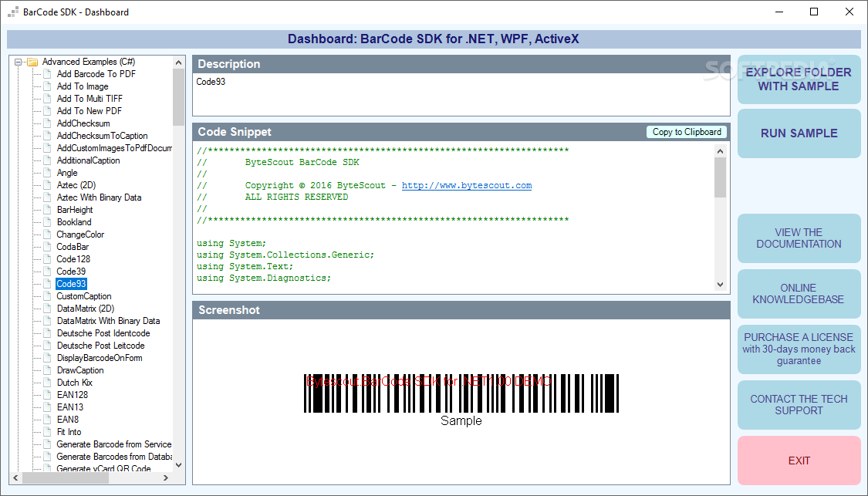Viewport: 868px width, 496px height.
Task: Click the file icon beside BarHeight
Action: click(x=48, y=210)
